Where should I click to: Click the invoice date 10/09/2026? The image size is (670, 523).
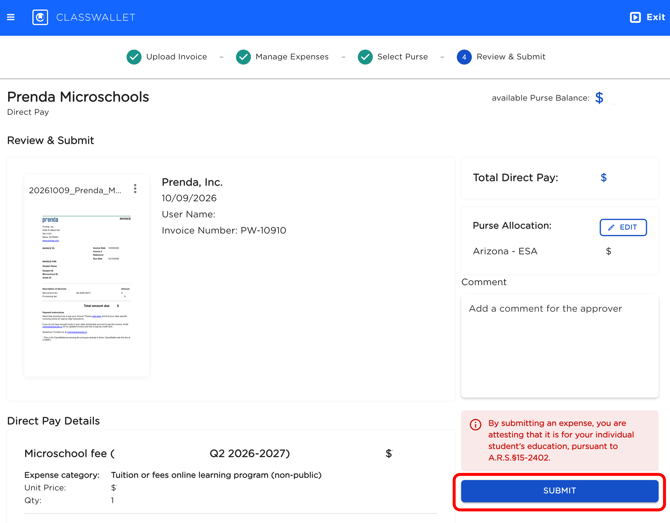coord(189,198)
